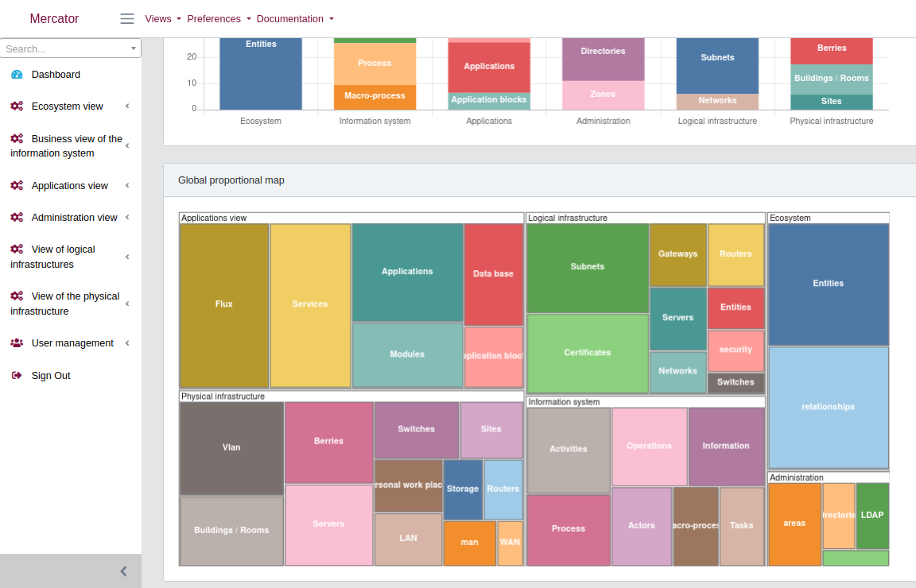Select the User management people icon
The height and width of the screenshot is (588, 916).
[x=17, y=342]
